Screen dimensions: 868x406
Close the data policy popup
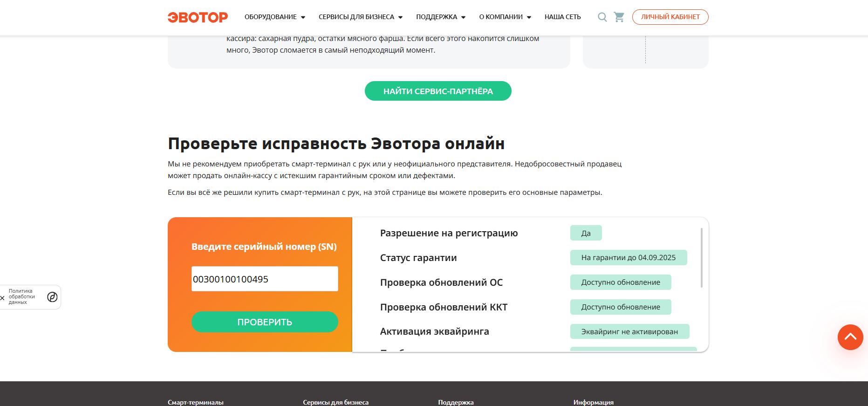[x=2, y=297]
